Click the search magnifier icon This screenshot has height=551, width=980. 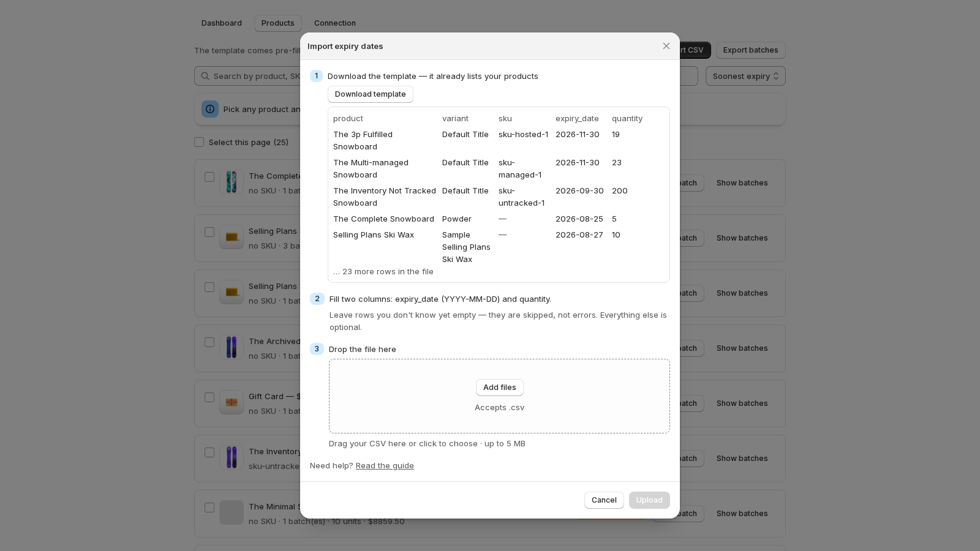click(x=204, y=76)
